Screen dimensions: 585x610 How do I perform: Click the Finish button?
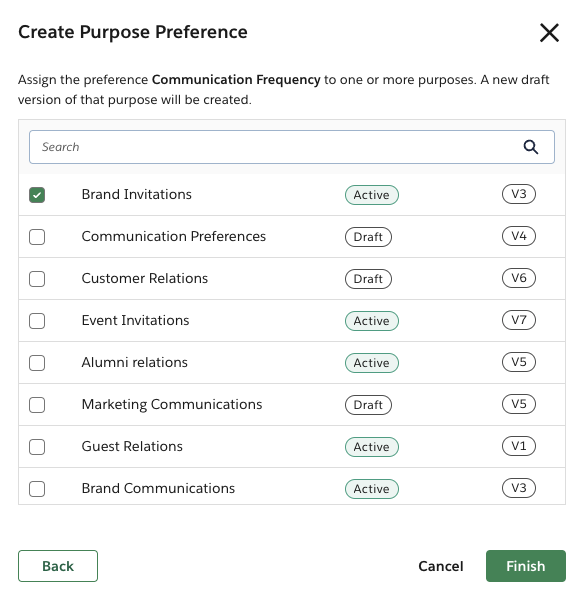(x=526, y=566)
